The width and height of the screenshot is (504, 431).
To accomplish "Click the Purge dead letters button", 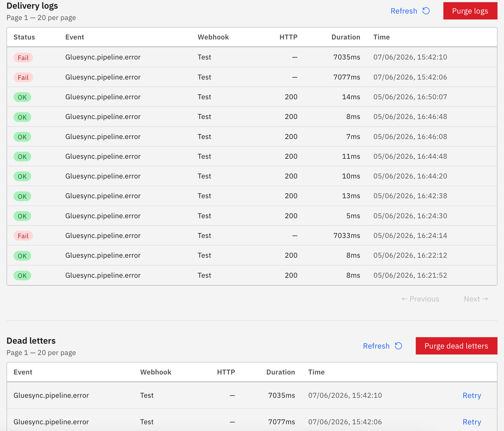I will (456, 346).
